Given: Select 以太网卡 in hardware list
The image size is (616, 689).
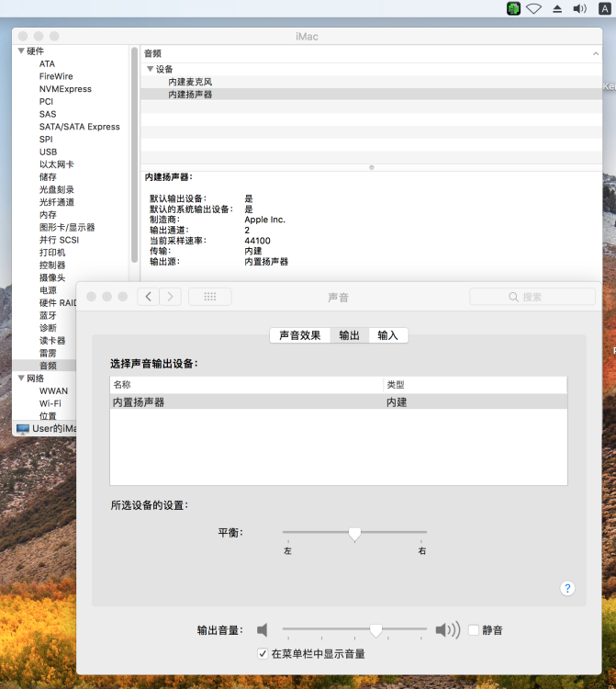Looking at the screenshot, I should pyautogui.click(x=57, y=164).
